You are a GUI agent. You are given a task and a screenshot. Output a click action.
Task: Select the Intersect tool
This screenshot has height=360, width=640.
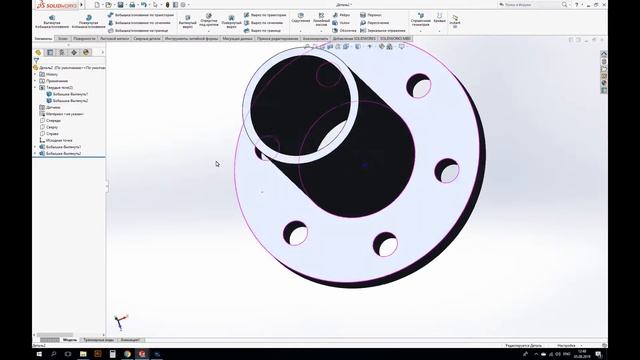coord(375,23)
